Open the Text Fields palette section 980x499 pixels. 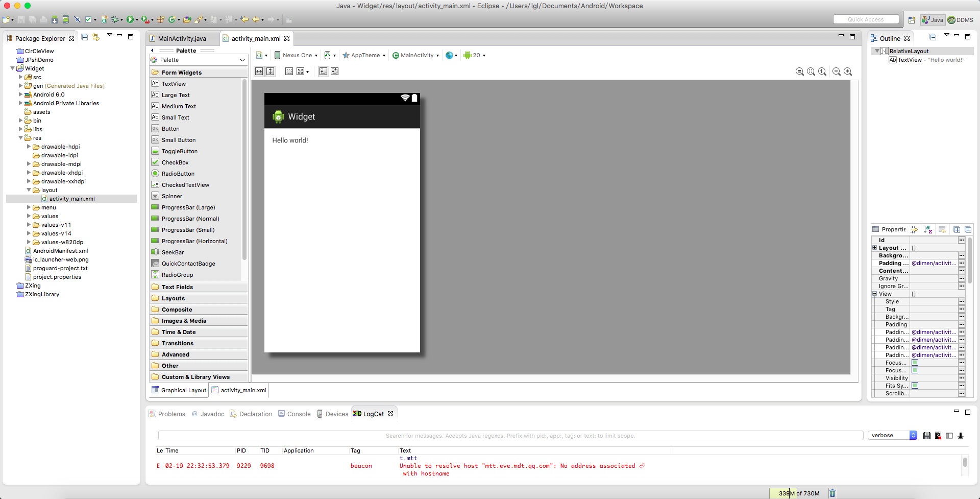coord(177,287)
